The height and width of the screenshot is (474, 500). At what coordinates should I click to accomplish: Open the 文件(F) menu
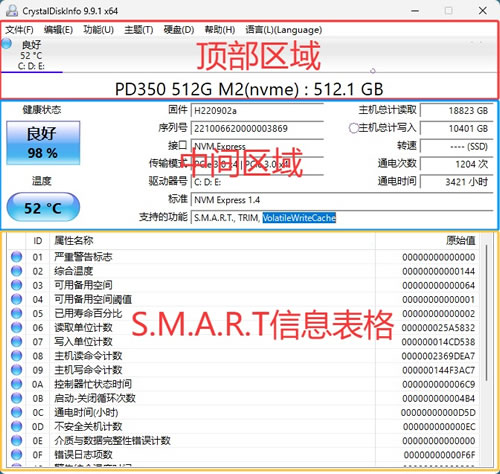point(19,30)
